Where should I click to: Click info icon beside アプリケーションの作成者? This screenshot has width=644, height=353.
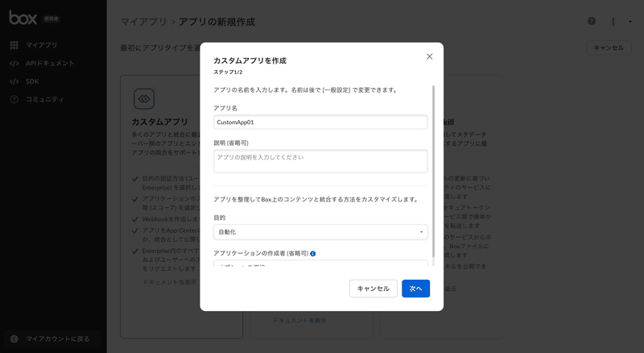313,253
